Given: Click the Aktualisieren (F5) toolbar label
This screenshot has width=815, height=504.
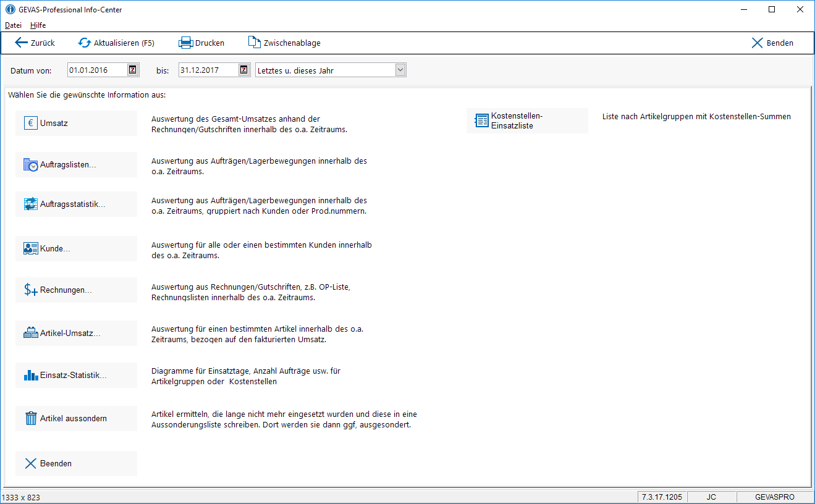Looking at the screenshot, I should 124,43.
